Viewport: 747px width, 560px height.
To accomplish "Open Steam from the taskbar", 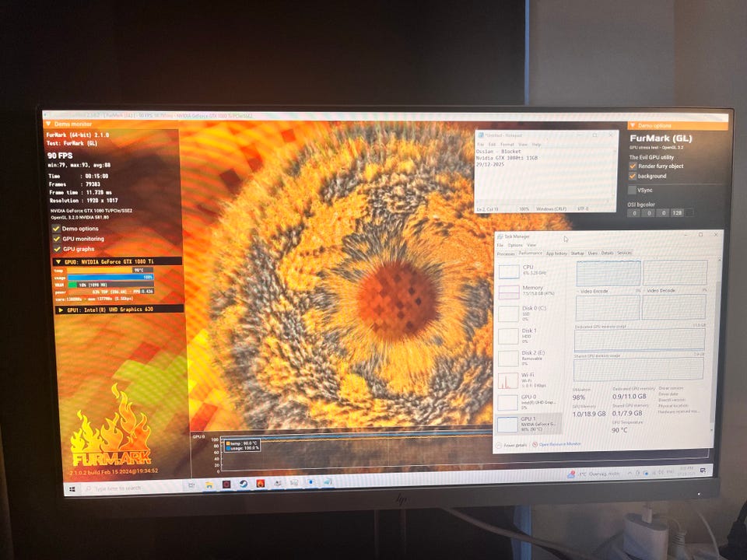I will coord(244,483).
